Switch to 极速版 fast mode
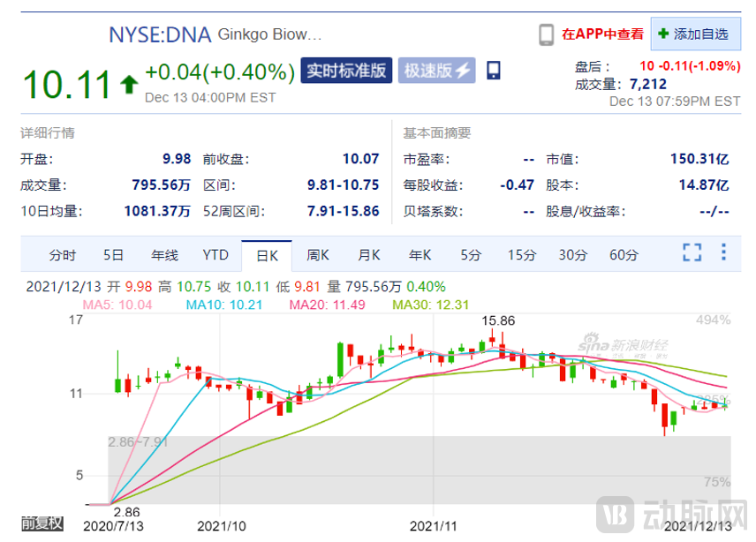 click(x=436, y=71)
